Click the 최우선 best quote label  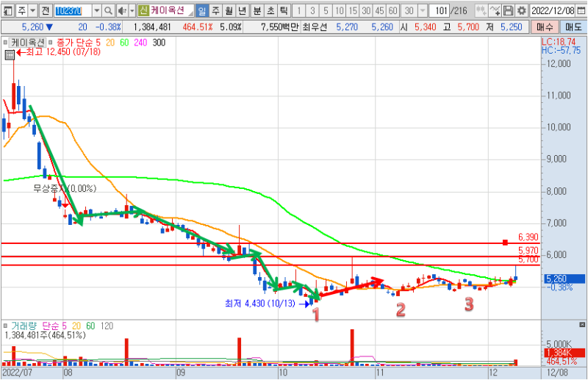315,27
